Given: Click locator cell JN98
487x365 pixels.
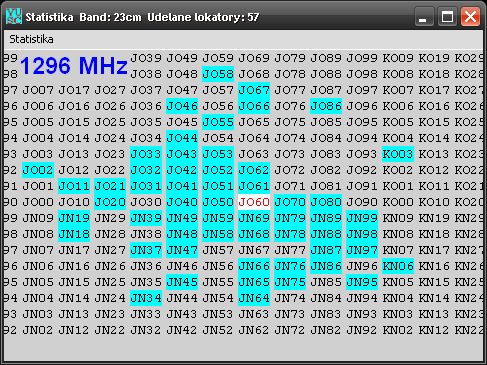Looking at the screenshot, I should click(x=362, y=234).
